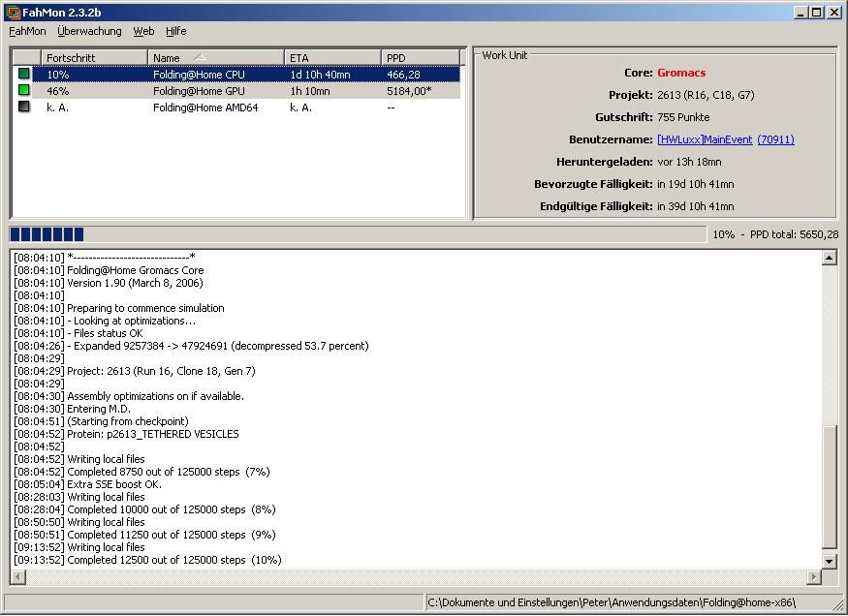Maximize the FahMon window

(817, 13)
